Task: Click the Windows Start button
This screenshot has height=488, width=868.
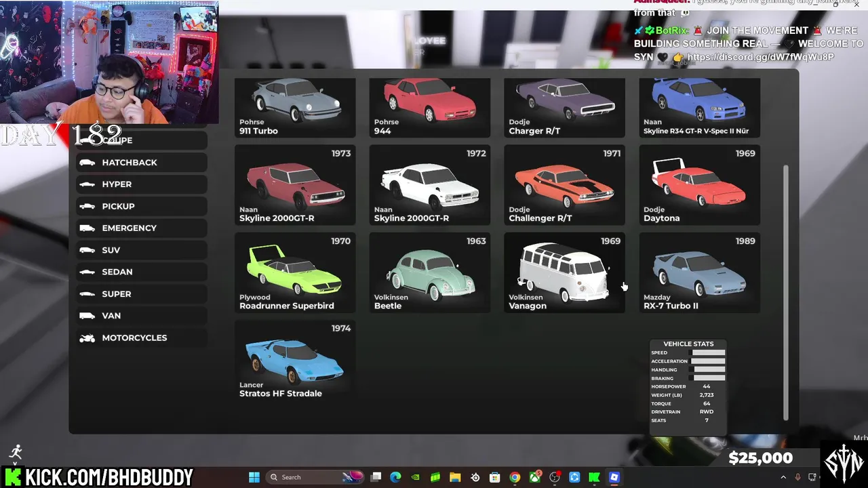Action: (254, 477)
